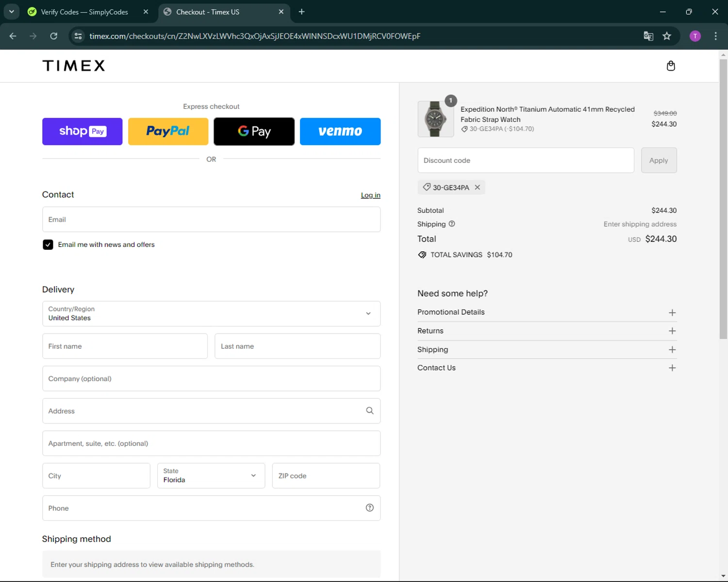Viewport: 728px width, 582px height.
Task: Expand the Promotional Details section
Action: [547, 312]
